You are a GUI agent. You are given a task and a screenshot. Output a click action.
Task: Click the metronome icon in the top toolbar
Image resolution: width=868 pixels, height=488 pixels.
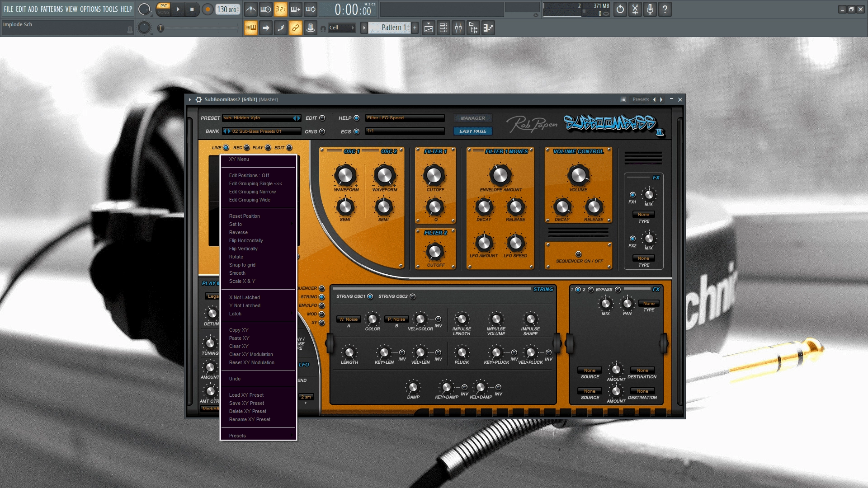point(251,9)
